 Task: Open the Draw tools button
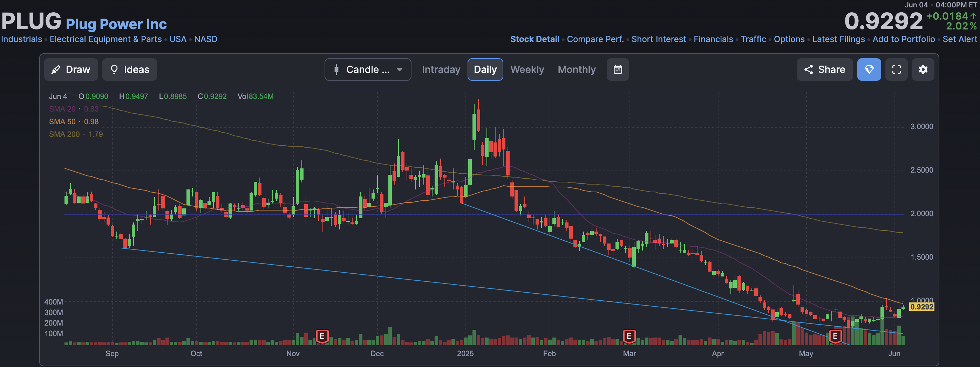(71, 69)
